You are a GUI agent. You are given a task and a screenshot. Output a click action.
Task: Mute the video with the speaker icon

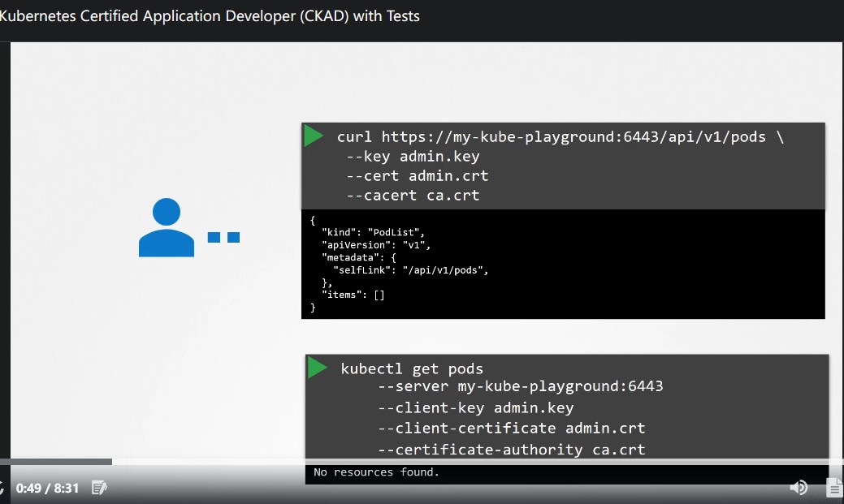[x=799, y=487]
